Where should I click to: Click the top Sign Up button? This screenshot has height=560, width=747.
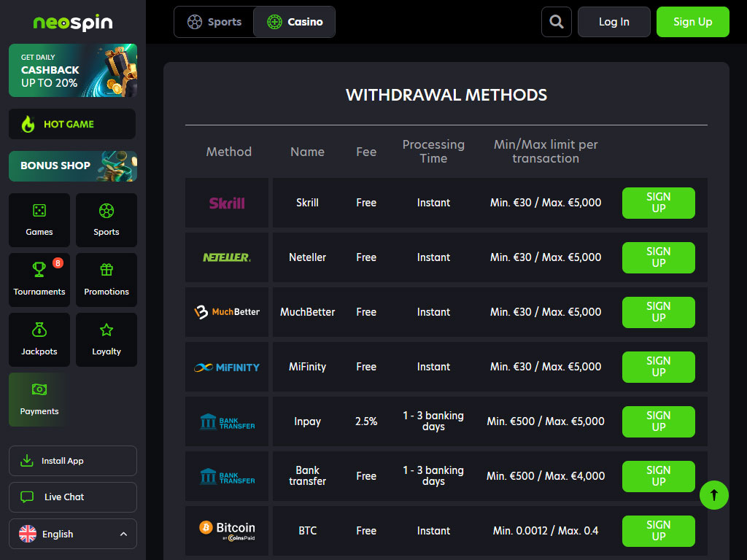click(693, 22)
